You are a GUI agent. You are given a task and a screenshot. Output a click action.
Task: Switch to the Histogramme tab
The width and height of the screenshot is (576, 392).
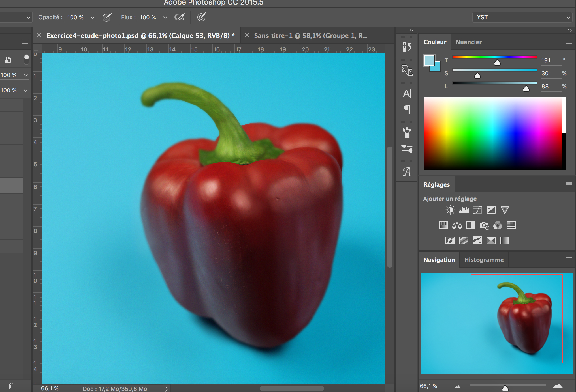point(484,260)
